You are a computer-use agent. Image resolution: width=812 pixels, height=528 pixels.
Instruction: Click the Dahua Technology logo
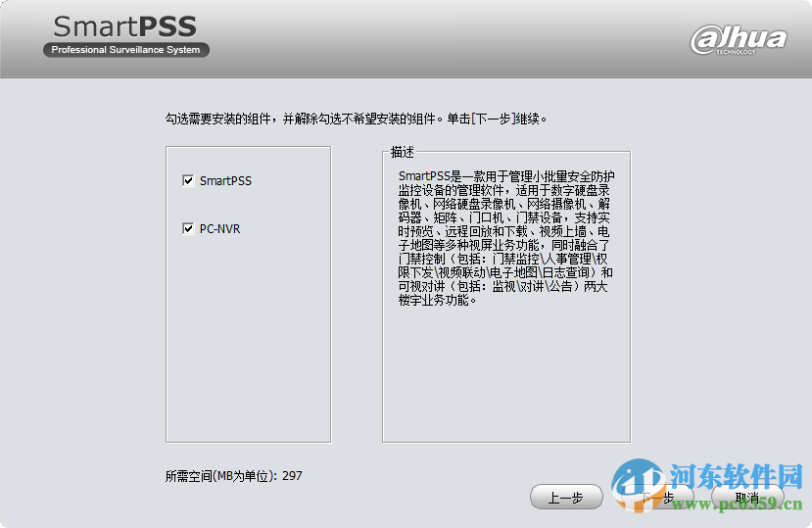pos(739,39)
